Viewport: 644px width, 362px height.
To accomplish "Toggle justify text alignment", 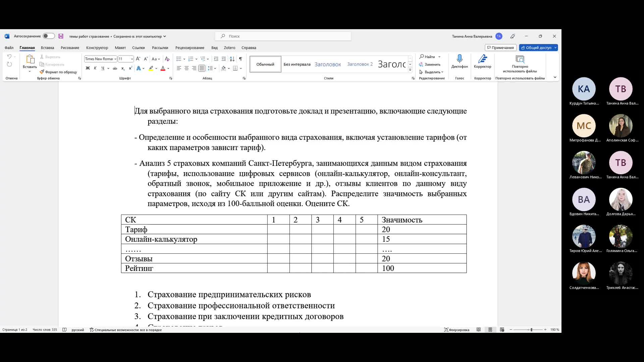I will point(202,68).
